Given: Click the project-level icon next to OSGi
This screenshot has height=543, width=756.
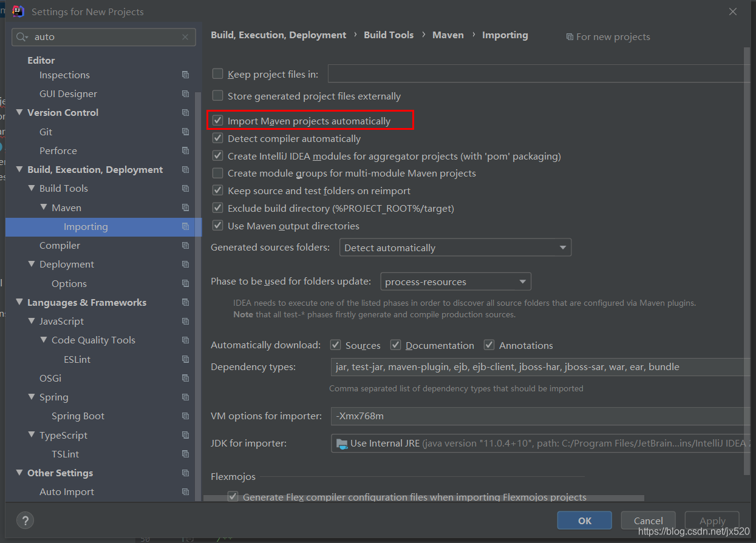Looking at the screenshot, I should (185, 379).
